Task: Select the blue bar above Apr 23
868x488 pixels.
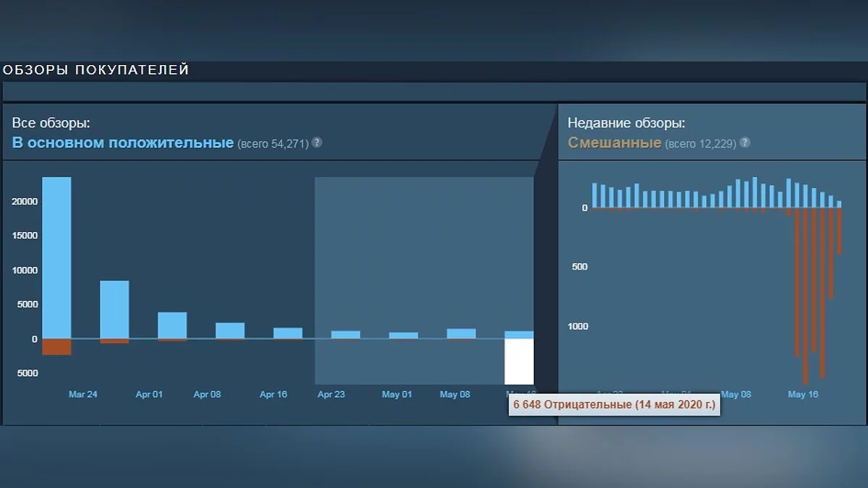Action: 345,335
